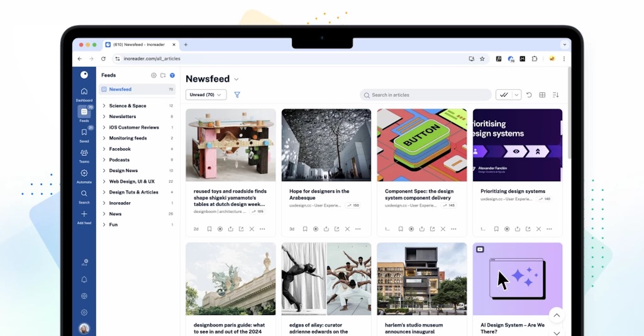
Task: Open the Unread (70) dropdown
Action: pyautogui.click(x=206, y=95)
